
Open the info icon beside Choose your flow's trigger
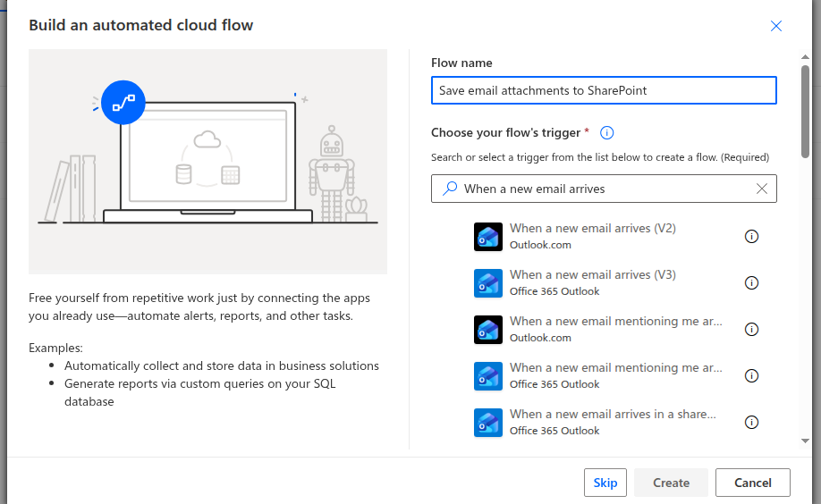(x=607, y=133)
